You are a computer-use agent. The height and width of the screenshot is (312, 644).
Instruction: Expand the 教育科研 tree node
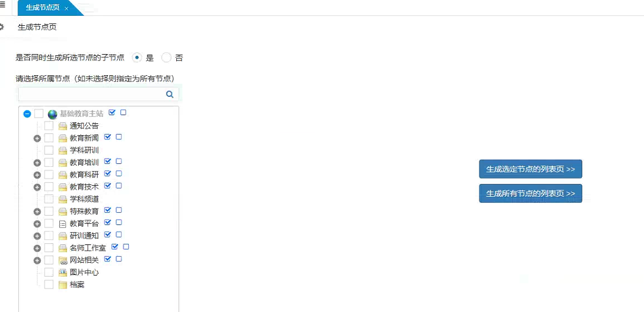[x=37, y=175]
